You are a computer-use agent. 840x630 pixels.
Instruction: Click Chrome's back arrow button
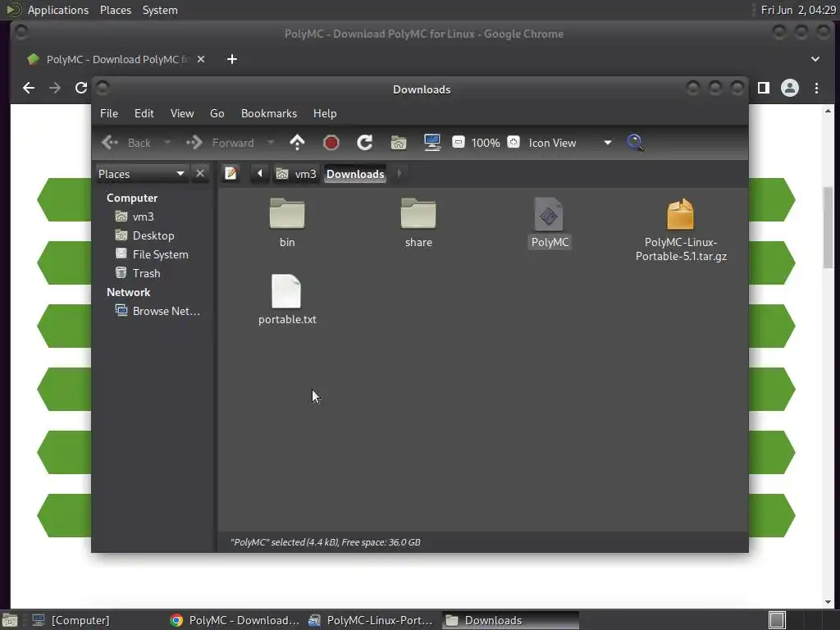click(x=29, y=88)
